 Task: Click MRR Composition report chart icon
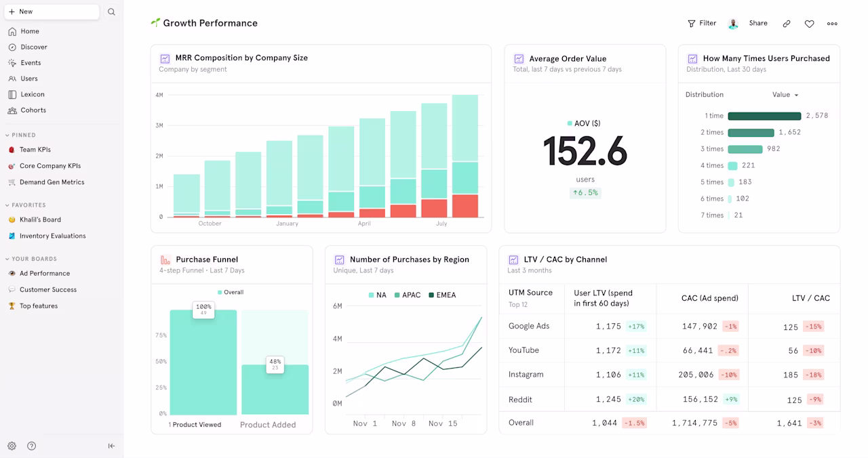(165, 58)
